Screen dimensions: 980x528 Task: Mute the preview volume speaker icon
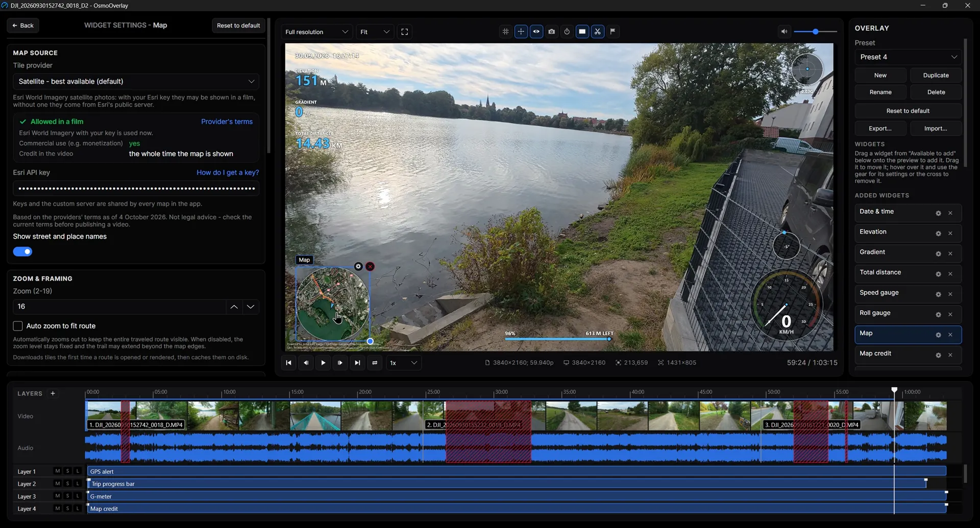click(x=784, y=32)
